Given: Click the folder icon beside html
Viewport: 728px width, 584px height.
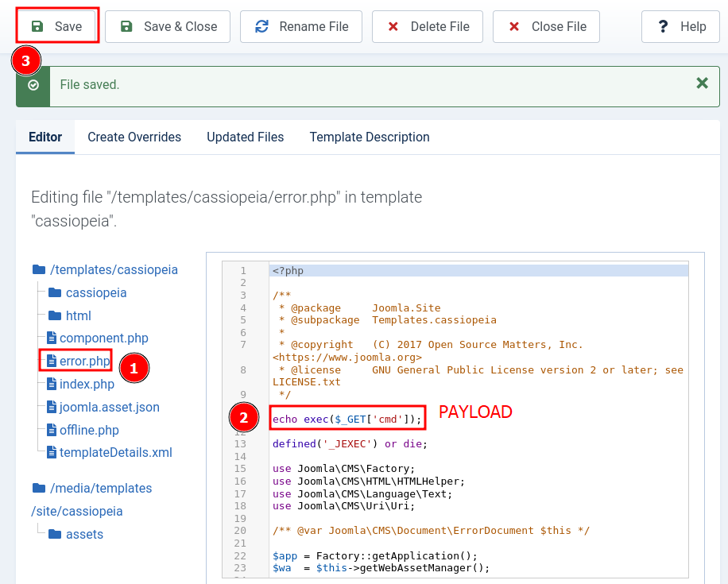Looking at the screenshot, I should (x=55, y=315).
